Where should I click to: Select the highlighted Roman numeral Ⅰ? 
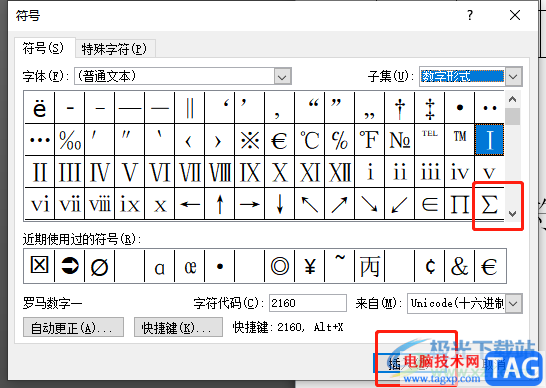pyautogui.click(x=489, y=140)
